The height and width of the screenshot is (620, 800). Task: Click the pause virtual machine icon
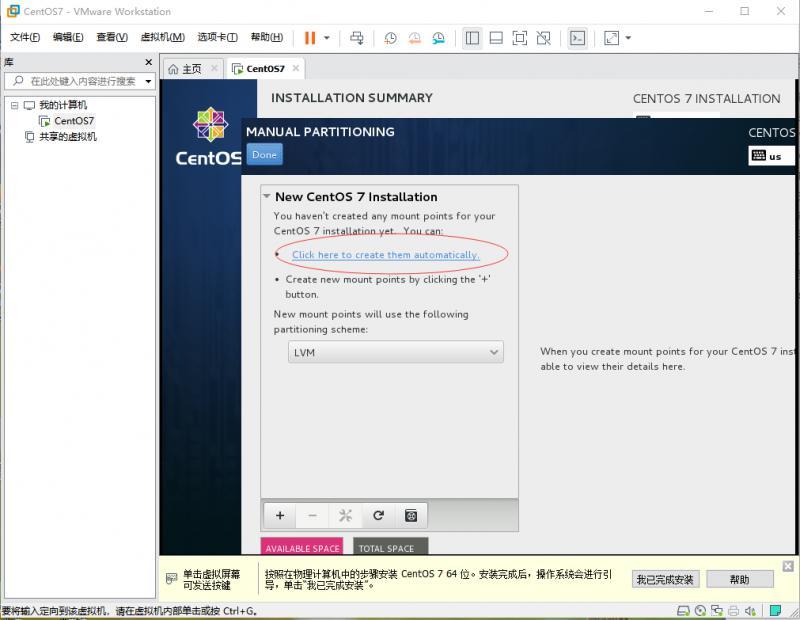(310, 38)
